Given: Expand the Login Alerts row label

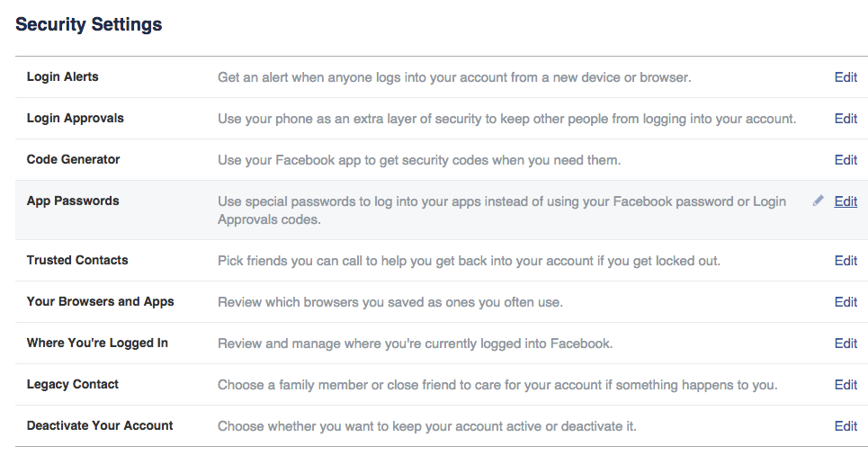Looking at the screenshot, I should pyautogui.click(x=63, y=77).
